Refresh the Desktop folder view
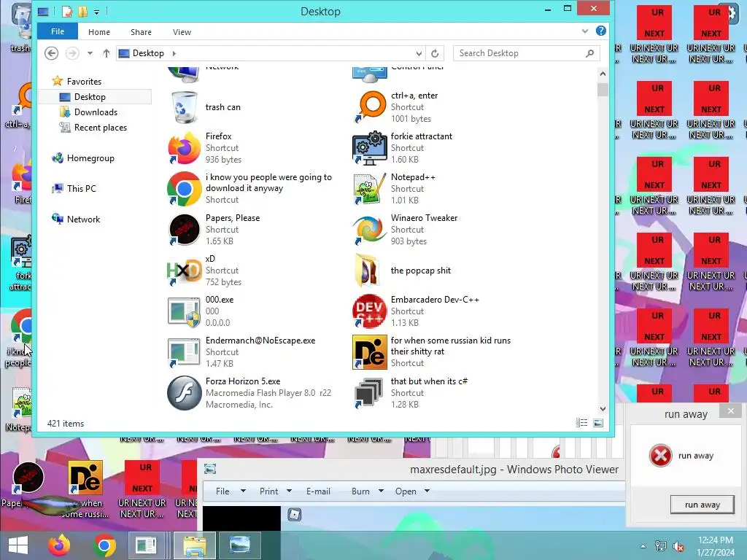 (x=435, y=53)
